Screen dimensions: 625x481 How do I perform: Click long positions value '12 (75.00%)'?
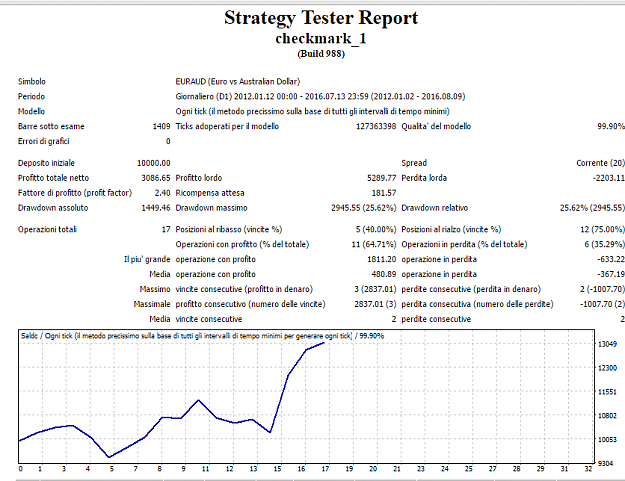point(602,230)
